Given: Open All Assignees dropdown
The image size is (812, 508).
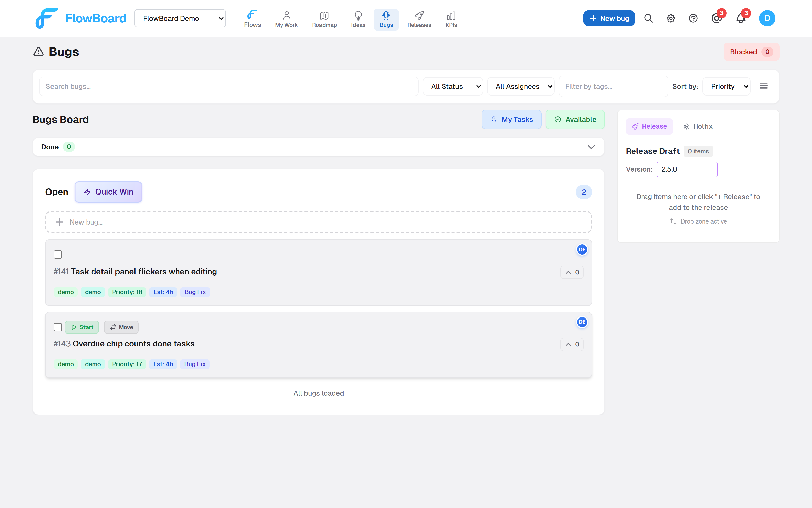Looking at the screenshot, I should point(521,87).
